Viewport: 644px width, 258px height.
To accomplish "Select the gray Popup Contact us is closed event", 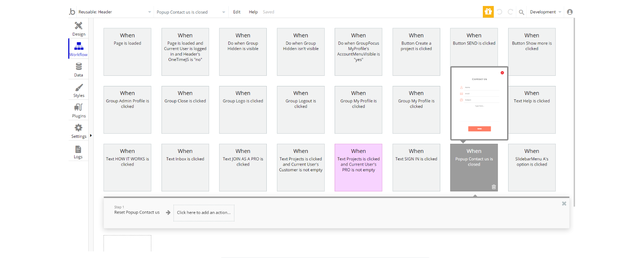I will [x=474, y=167].
